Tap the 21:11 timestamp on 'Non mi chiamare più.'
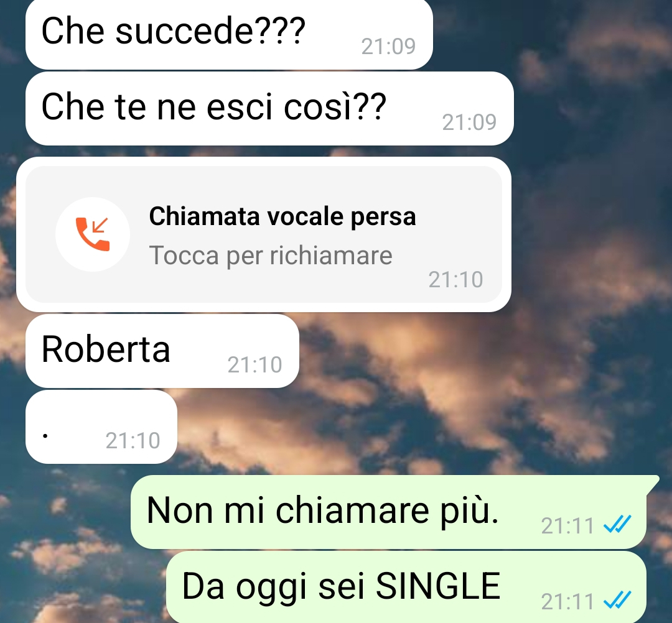This screenshot has width=672, height=623. [x=567, y=526]
